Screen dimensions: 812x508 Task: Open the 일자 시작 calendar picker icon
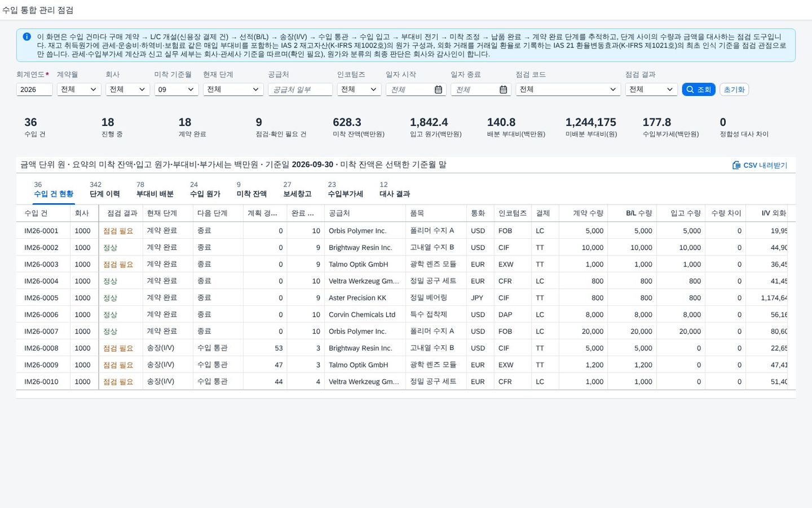[438, 90]
